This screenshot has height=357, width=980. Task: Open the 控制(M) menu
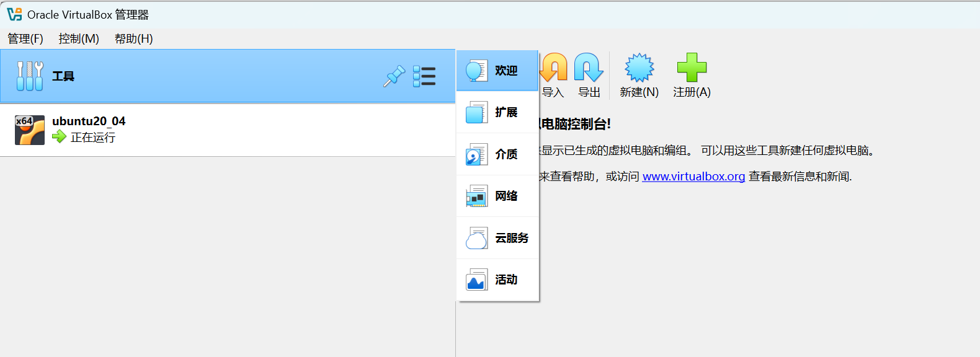pyautogui.click(x=79, y=38)
